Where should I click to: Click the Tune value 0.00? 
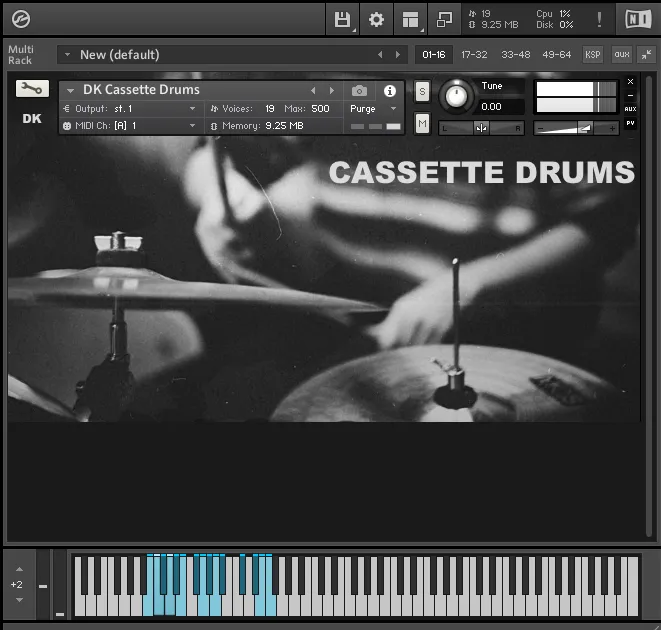(x=492, y=107)
